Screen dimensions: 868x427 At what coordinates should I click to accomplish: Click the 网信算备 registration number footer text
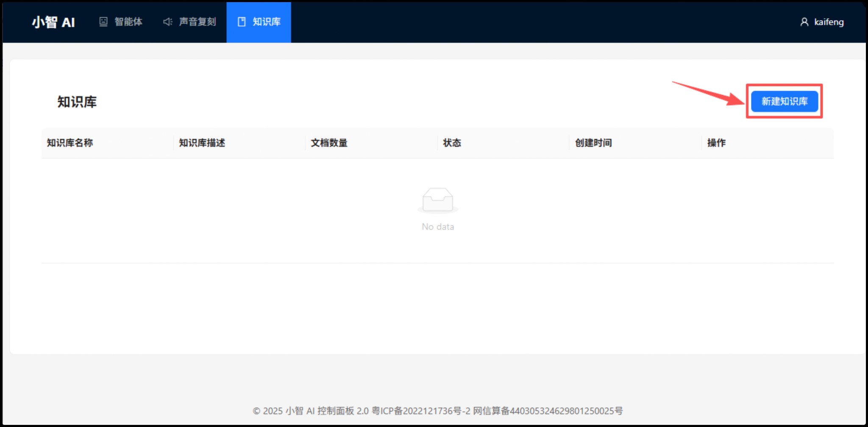tap(548, 411)
